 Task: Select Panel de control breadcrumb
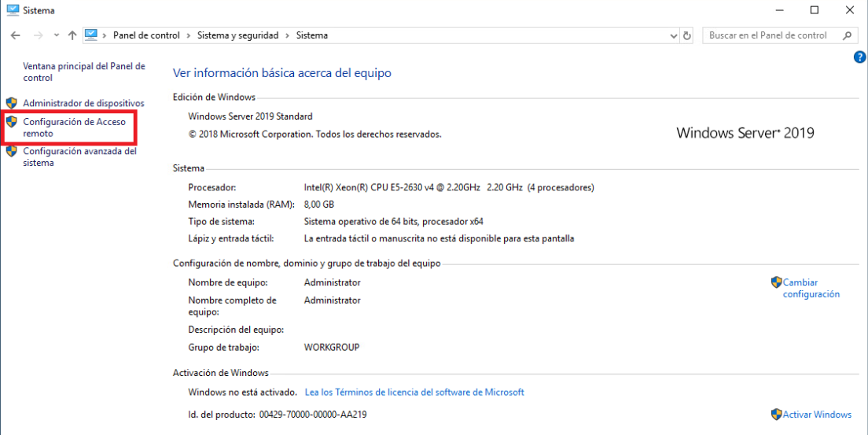click(x=146, y=35)
